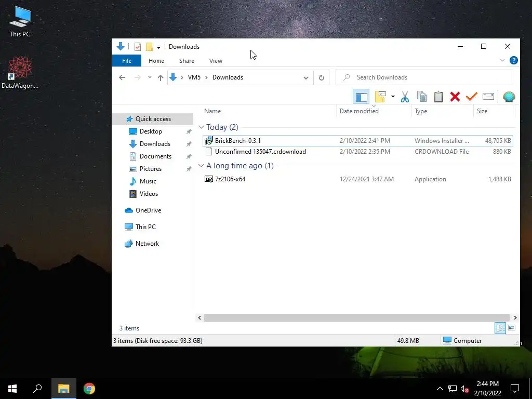Viewport: 532px width, 399px height.
Task: Switch to Details view in status bar
Action: (500, 328)
